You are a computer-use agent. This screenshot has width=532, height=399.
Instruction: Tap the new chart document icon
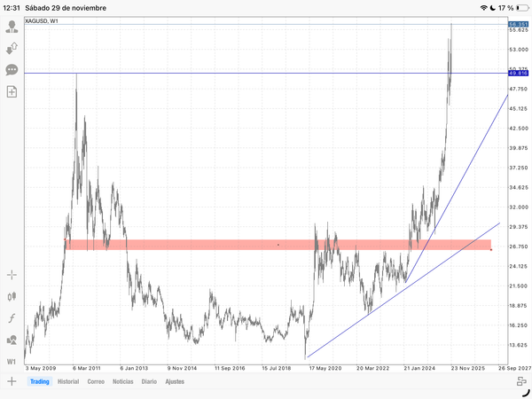tap(12, 91)
